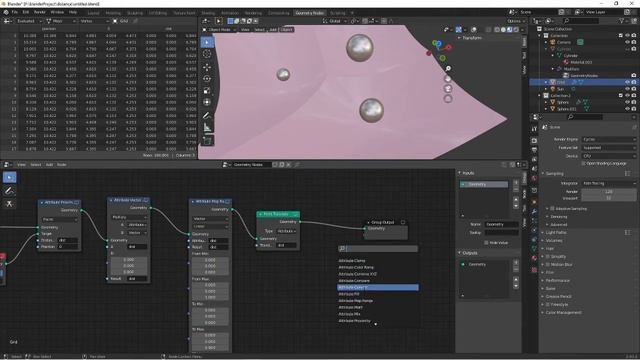Open viewport Object menu
640x360 pixels.
point(286,30)
